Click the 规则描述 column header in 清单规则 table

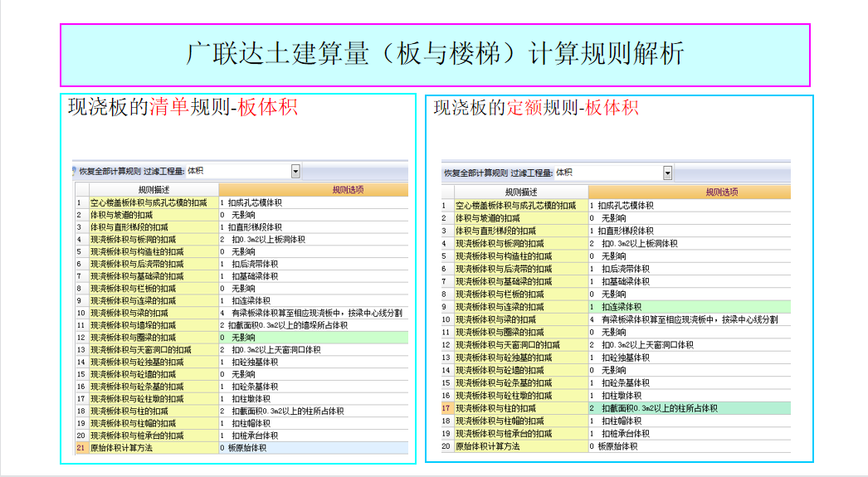[154, 190]
